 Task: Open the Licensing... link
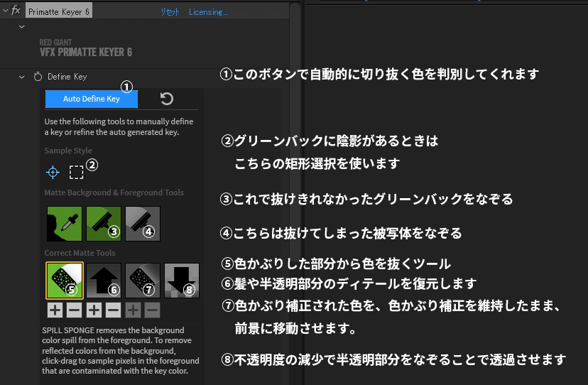208,12
